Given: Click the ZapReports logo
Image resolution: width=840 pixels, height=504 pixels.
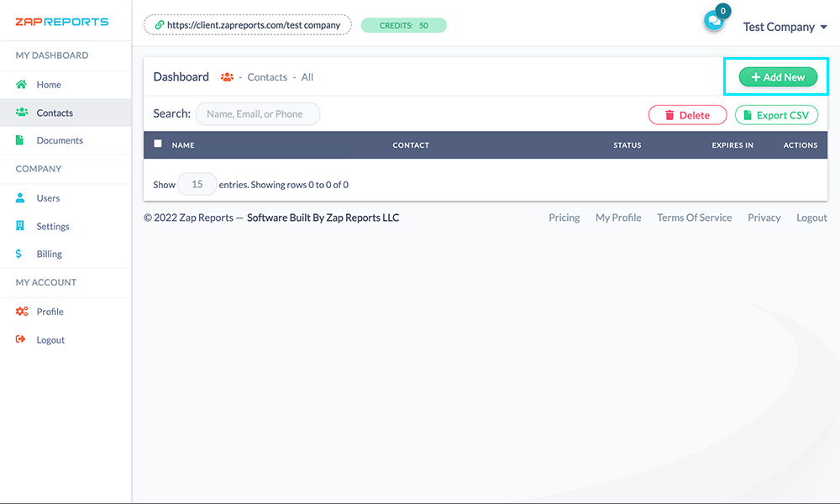Looking at the screenshot, I should 61,22.
